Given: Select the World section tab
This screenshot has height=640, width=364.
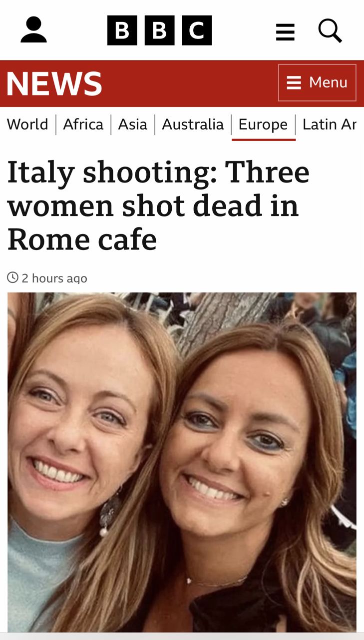Looking at the screenshot, I should 27,124.
